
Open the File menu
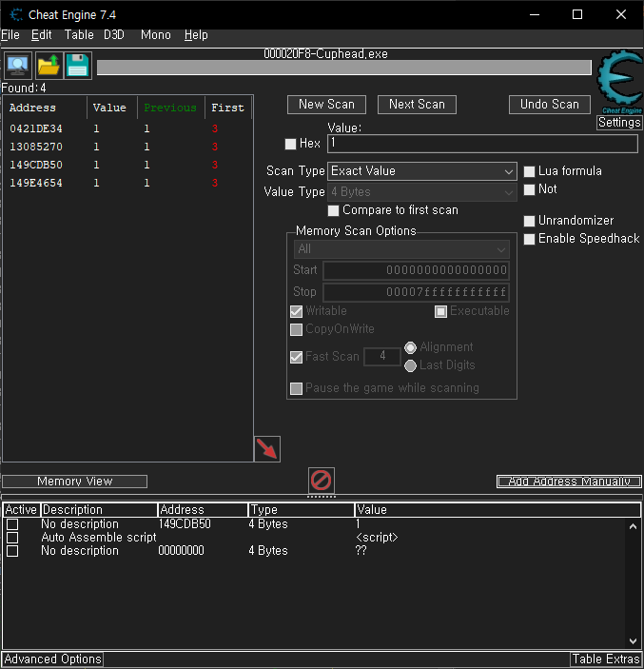click(x=10, y=35)
